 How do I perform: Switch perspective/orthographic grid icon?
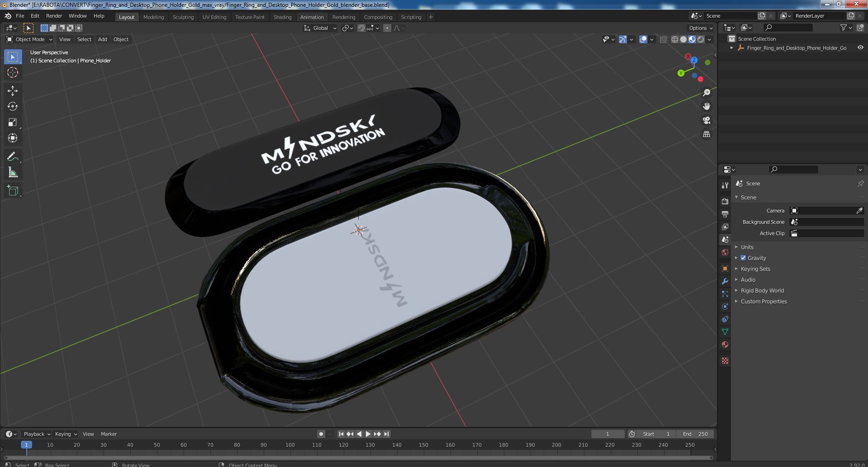point(707,134)
